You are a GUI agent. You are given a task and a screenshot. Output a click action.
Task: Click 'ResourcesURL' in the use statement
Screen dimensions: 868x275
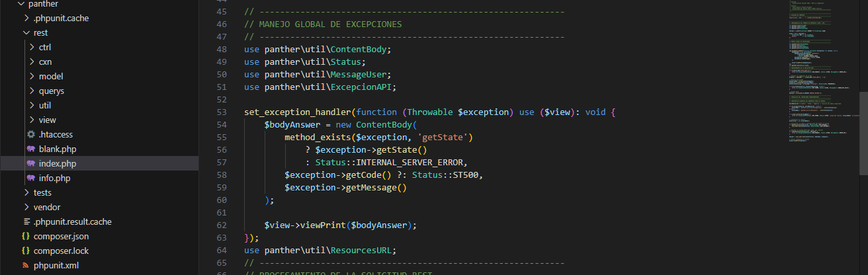361,251
